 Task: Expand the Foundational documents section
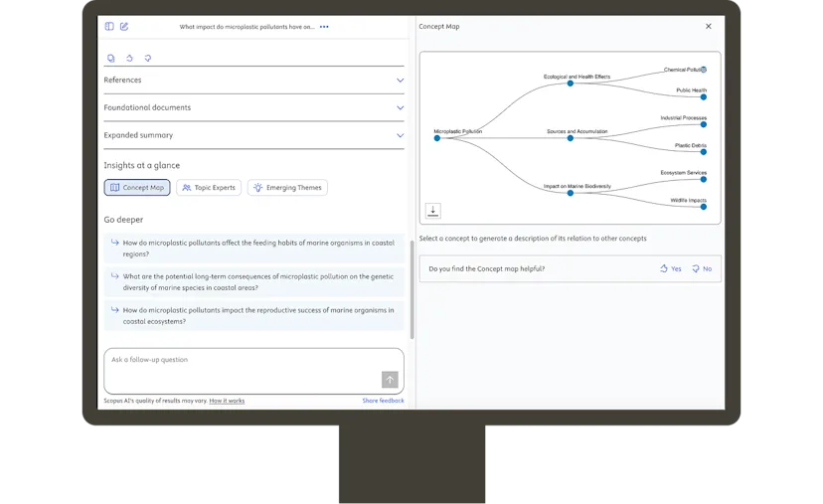254,107
